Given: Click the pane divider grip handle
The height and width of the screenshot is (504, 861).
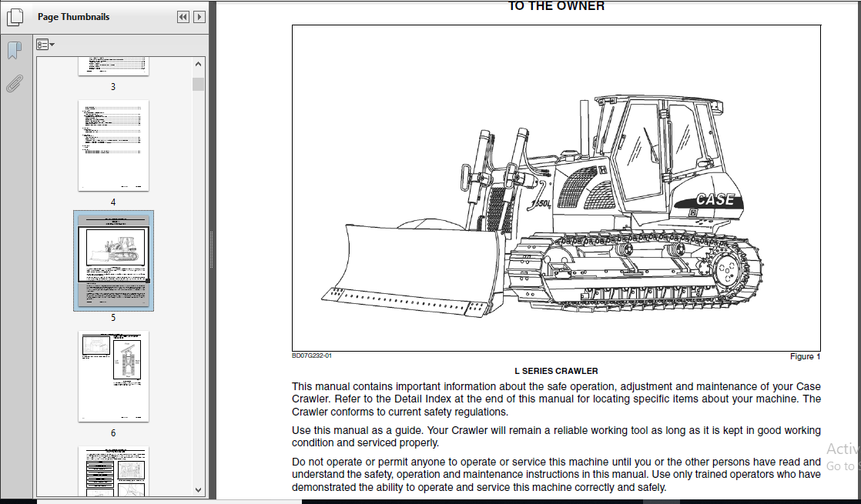Looking at the screenshot, I should point(212,249).
